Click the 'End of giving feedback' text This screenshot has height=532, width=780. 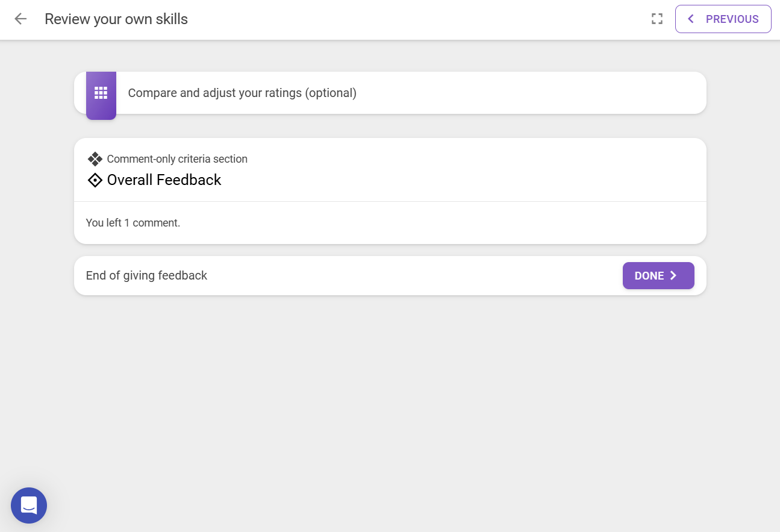pyautogui.click(x=146, y=275)
